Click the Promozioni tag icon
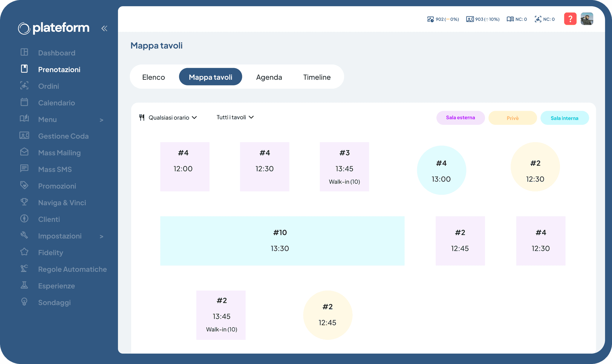 coord(24,185)
